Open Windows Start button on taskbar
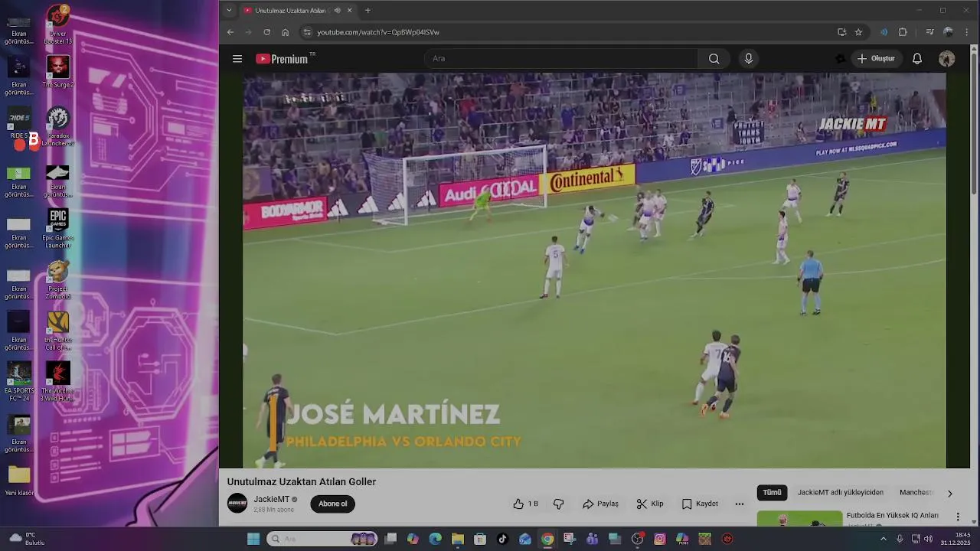The height and width of the screenshot is (551, 980). click(x=253, y=539)
